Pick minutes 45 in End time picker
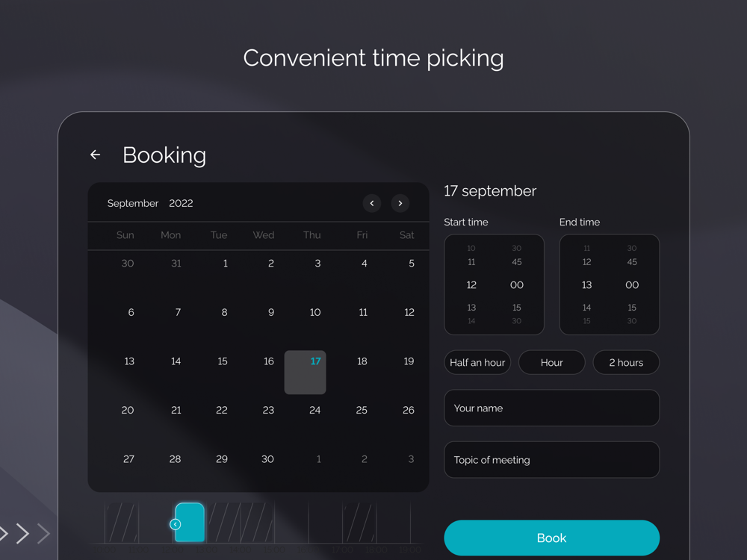Viewport: 747px width, 560px height. pos(632,262)
